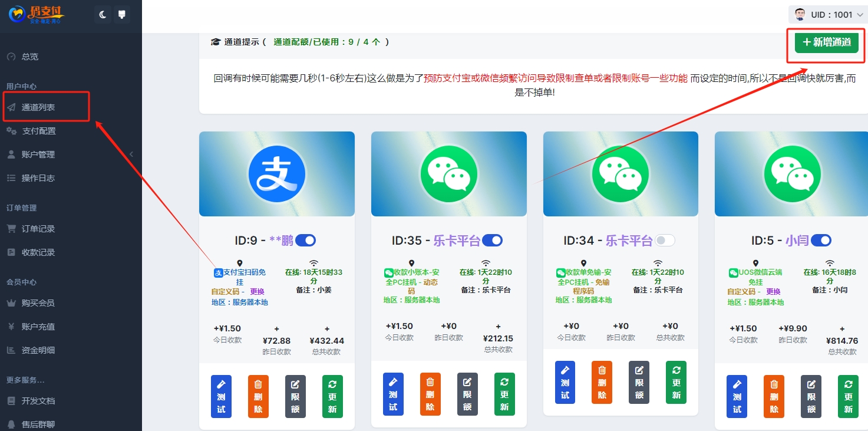Open 开发文档 in the sidebar

click(x=38, y=401)
